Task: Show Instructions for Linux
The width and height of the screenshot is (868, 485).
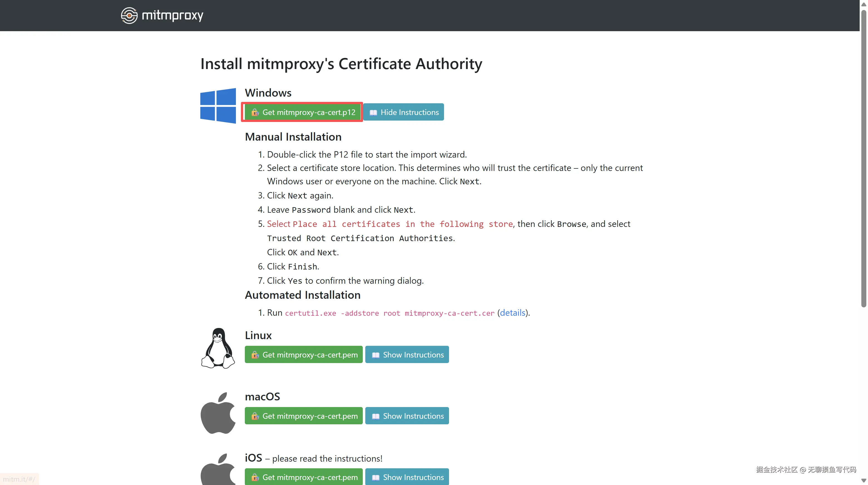Action: (407, 355)
